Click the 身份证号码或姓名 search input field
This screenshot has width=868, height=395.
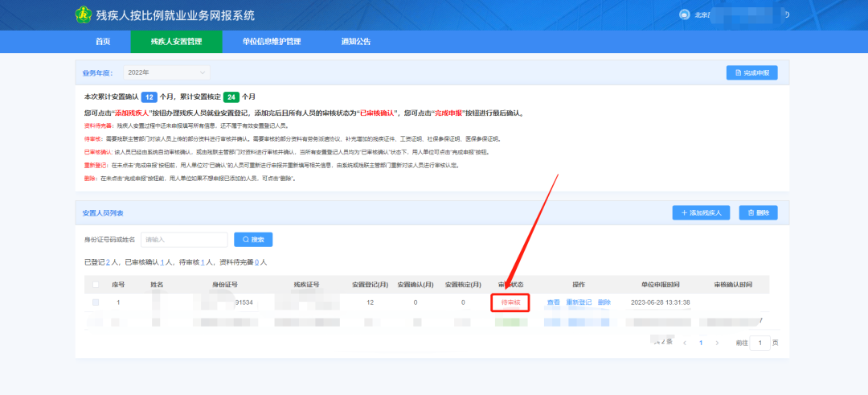[184, 240]
